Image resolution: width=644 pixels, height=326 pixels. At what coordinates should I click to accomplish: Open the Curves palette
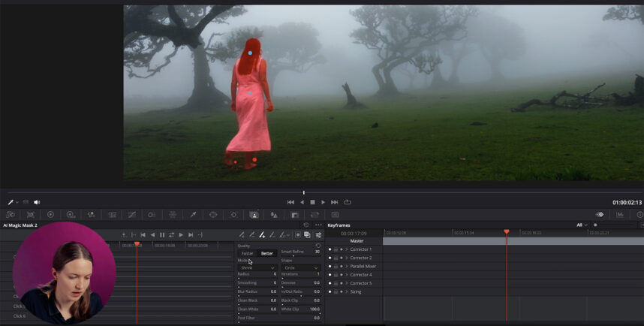[x=132, y=215]
